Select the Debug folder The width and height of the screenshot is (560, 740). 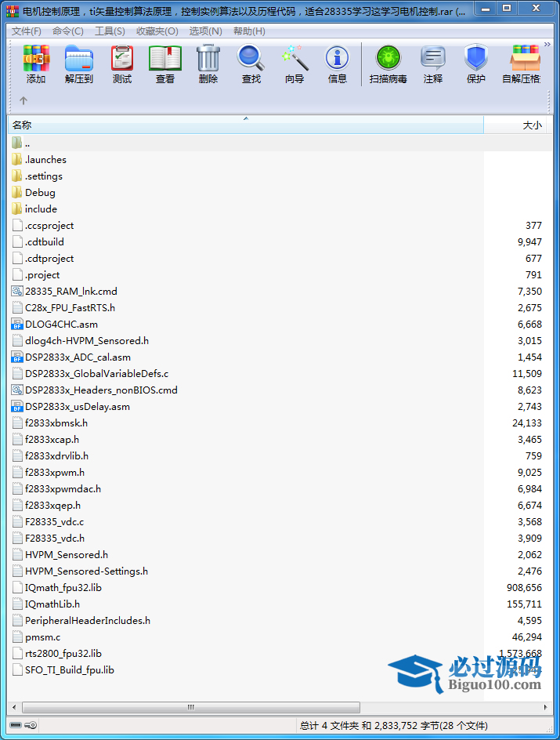(x=34, y=193)
